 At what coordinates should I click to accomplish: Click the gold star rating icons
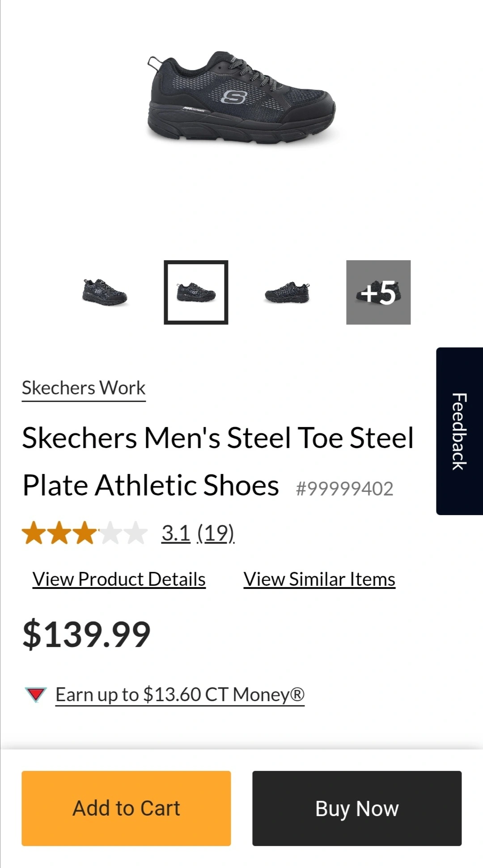click(x=60, y=533)
